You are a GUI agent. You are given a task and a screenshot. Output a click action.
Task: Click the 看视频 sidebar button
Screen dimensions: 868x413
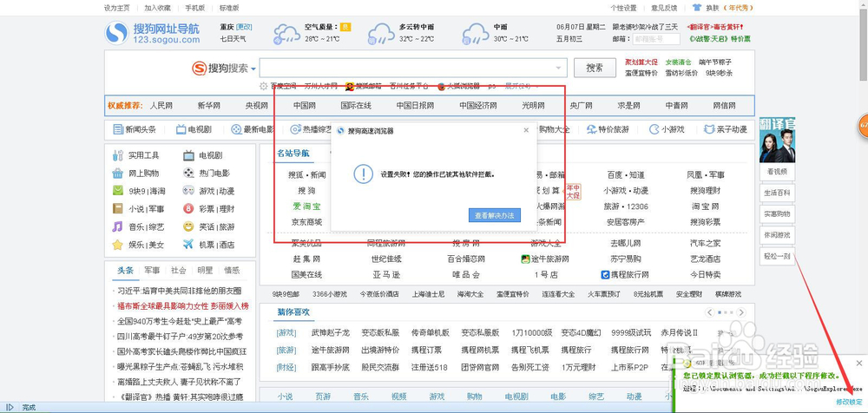[x=777, y=172]
